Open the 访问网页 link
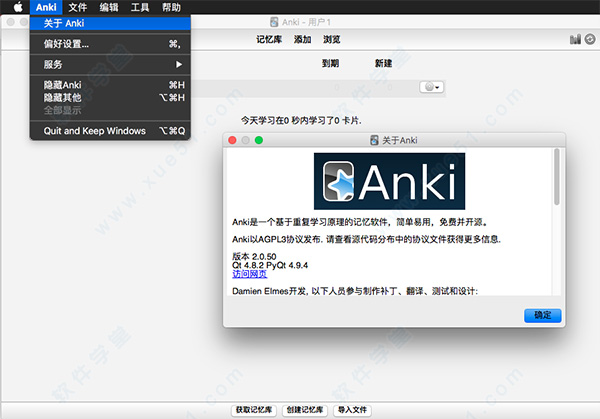 pyautogui.click(x=249, y=274)
